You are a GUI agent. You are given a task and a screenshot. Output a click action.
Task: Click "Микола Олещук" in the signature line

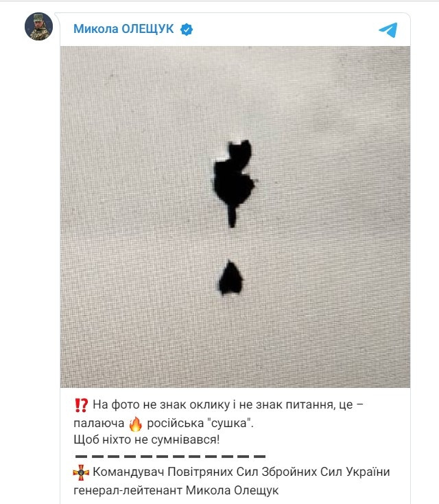(232, 490)
